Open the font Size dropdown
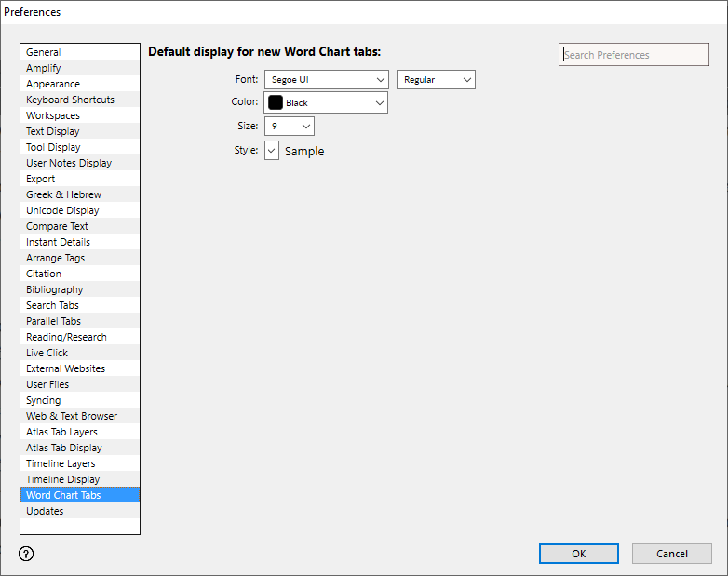 290,126
